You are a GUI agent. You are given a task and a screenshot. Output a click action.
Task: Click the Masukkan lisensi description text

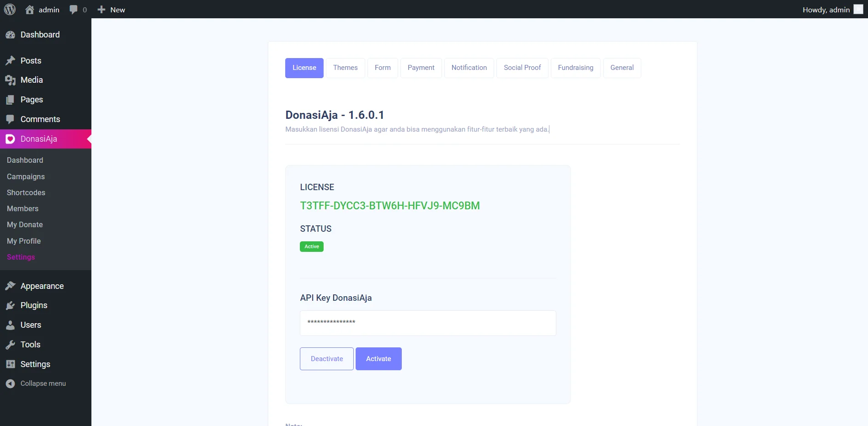point(417,129)
